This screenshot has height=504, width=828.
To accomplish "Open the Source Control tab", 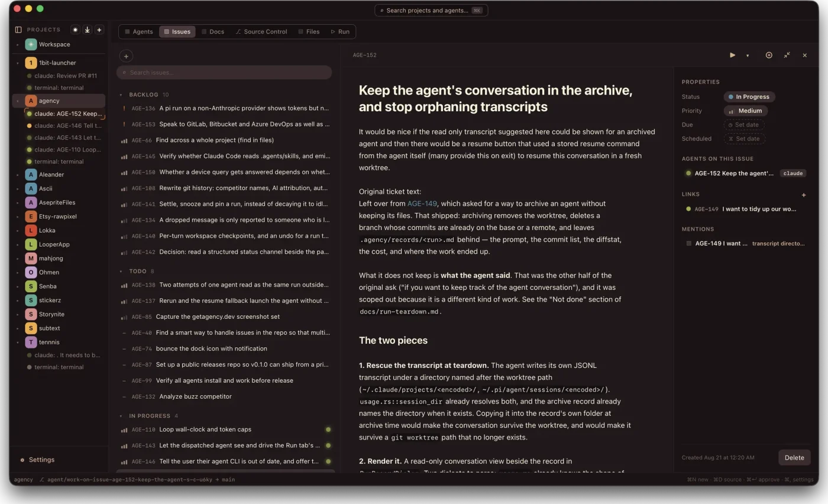I will (261, 31).
